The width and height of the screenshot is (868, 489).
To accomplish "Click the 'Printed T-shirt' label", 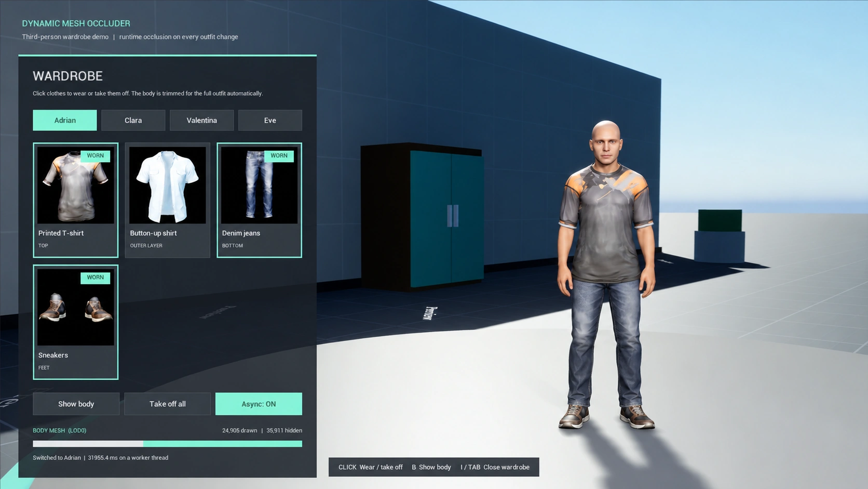I will (61, 233).
